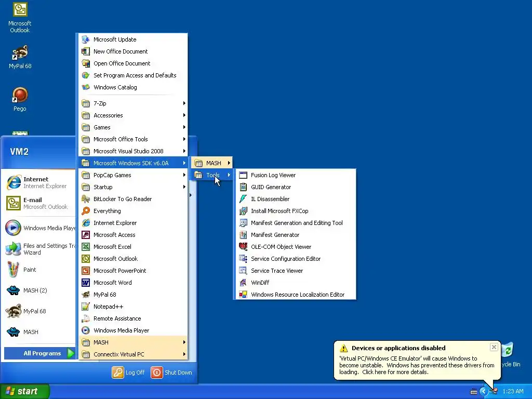Select the MyPal 68 desktop shortcut icon
The image size is (532, 399).
tap(20, 52)
